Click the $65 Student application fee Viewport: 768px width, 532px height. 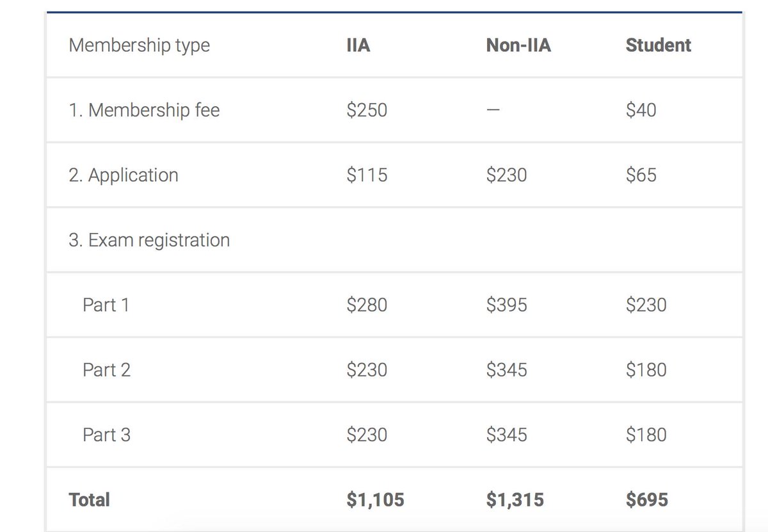tap(641, 175)
